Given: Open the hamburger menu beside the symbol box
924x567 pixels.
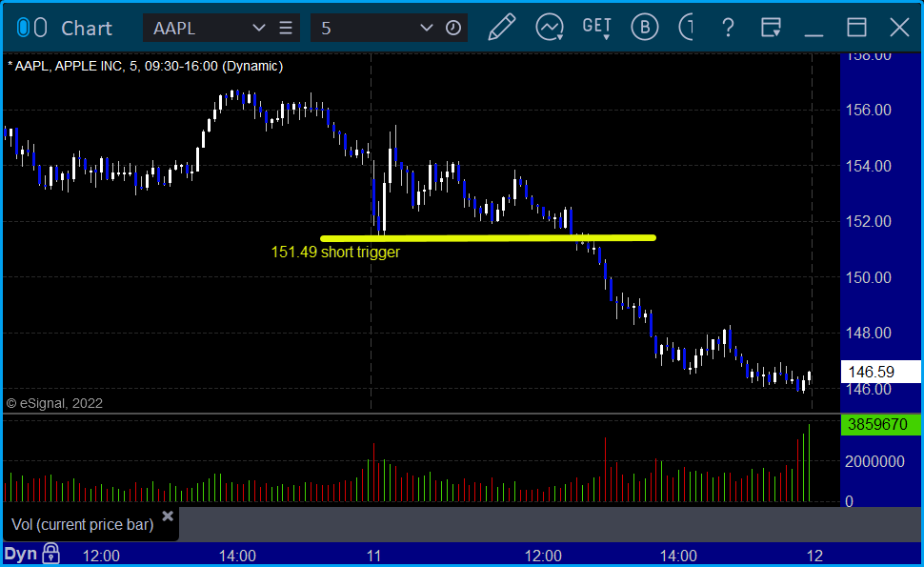Looking at the screenshot, I should coord(286,29).
